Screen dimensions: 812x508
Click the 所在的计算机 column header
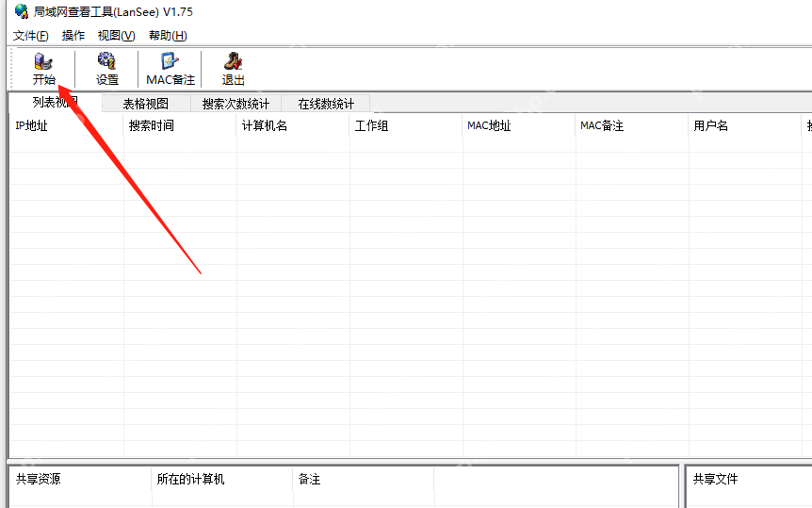pyautogui.click(x=222, y=479)
